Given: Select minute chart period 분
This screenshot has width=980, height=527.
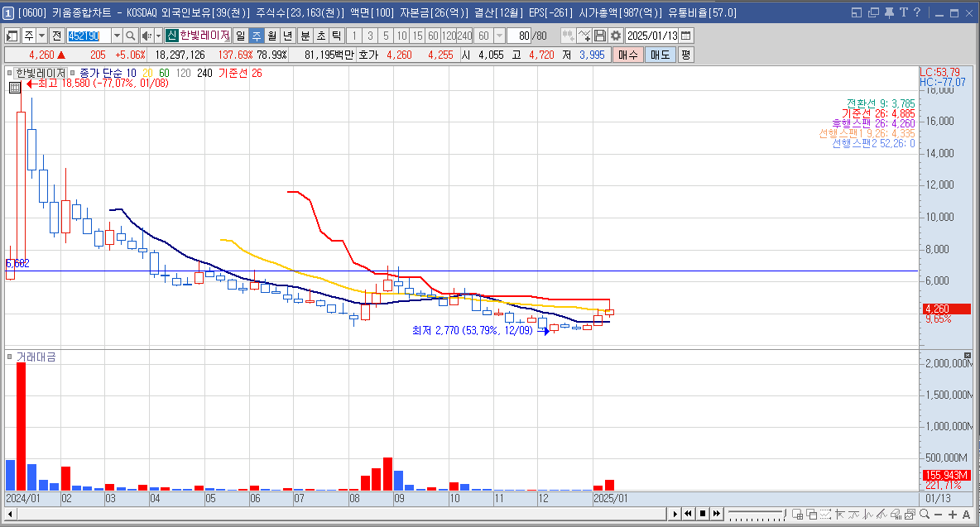Looking at the screenshot, I should (305, 36).
